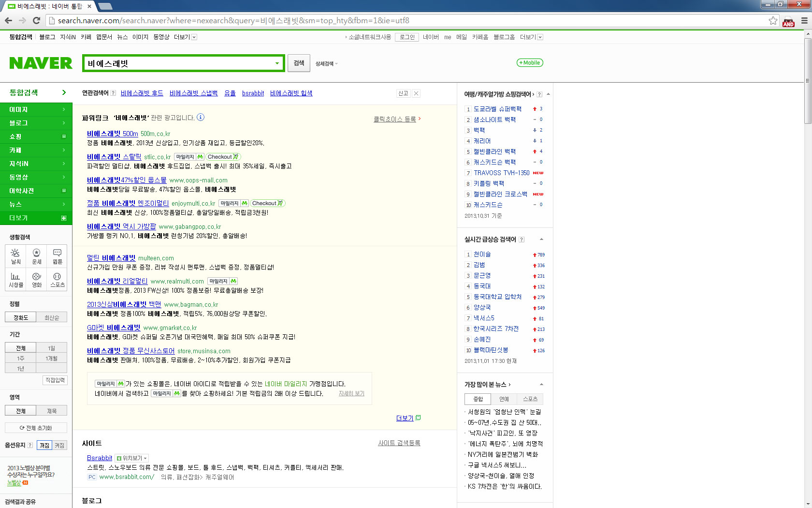Switch news panel to 연예 tab
This screenshot has height=508, width=812.
[504, 399]
